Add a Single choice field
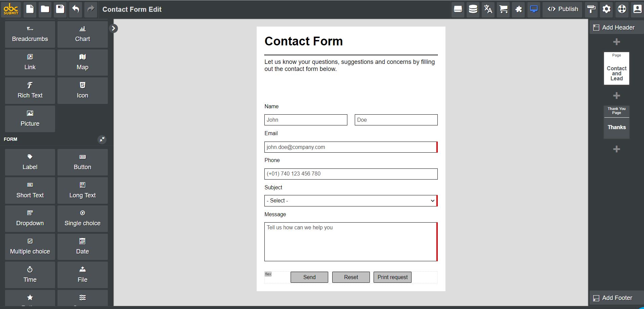644x309 pixels. pyautogui.click(x=83, y=219)
